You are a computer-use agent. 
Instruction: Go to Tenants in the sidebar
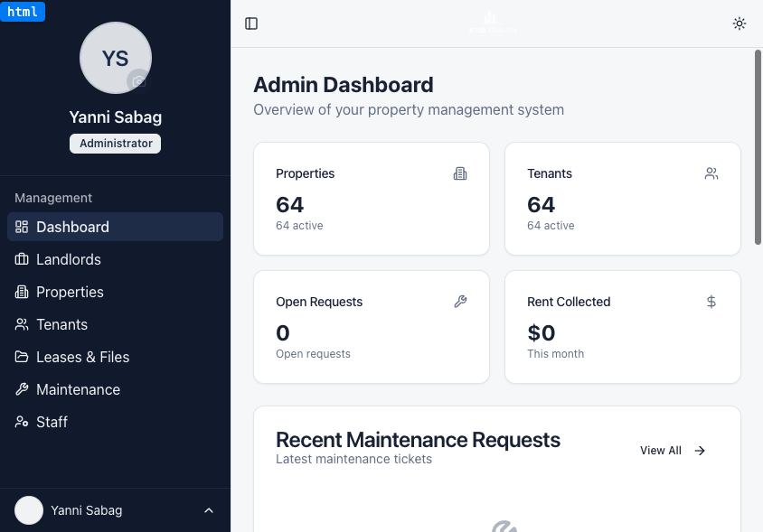(x=61, y=324)
